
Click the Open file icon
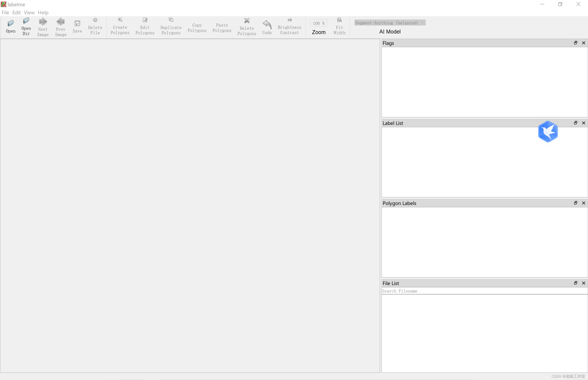[x=11, y=23]
